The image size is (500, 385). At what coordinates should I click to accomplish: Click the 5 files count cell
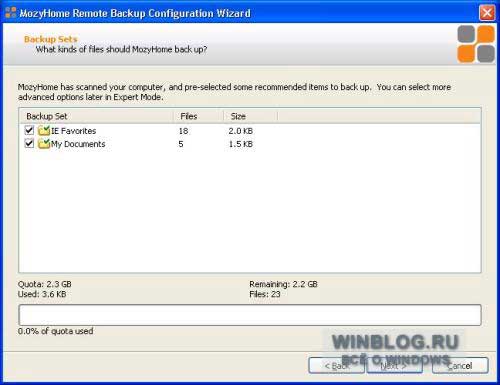181,144
